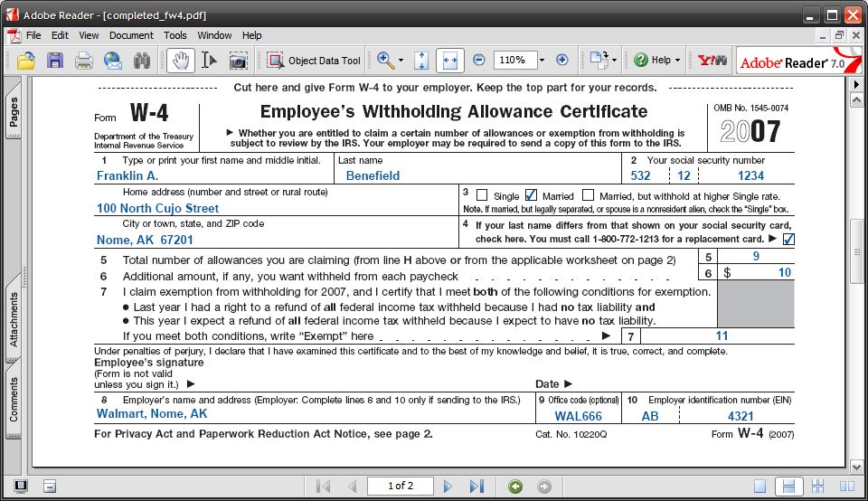Click the hide toolbars status icon
Image resolution: width=868 pixels, height=501 pixels.
(50, 486)
